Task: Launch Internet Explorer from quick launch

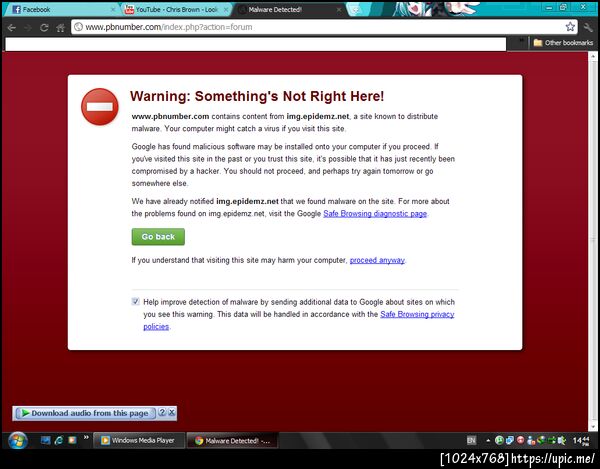Action: click(59, 440)
